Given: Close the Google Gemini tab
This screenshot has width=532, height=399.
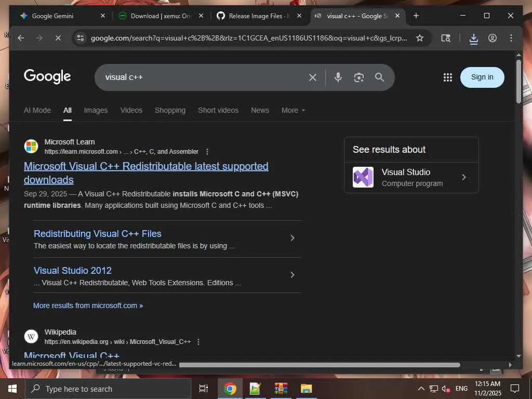Looking at the screenshot, I should point(103,16).
